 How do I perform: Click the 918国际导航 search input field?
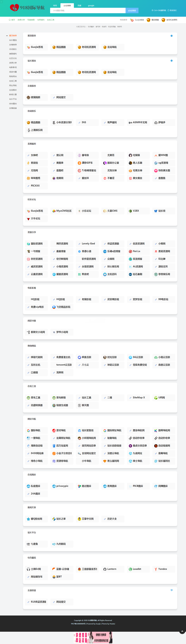tap(88, 10)
